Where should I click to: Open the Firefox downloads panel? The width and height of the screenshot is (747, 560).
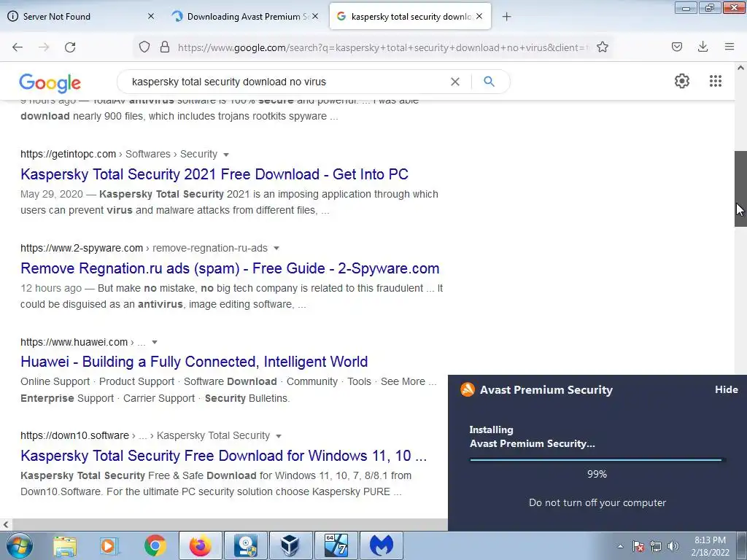[x=703, y=47]
